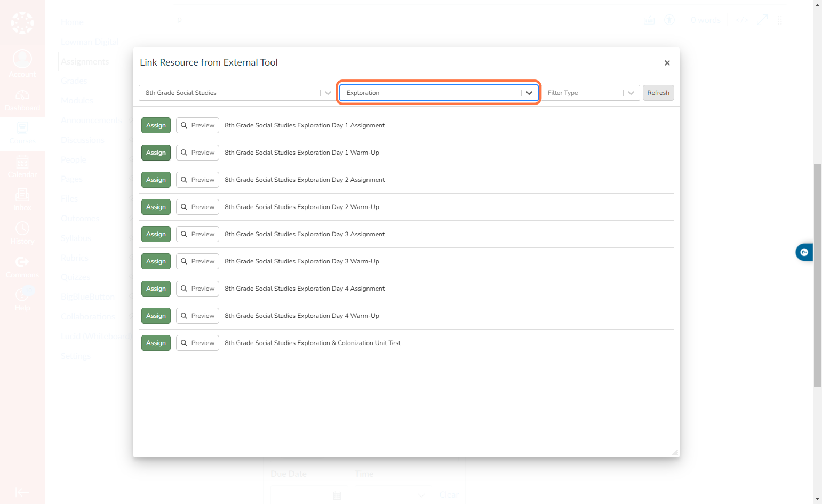Viewport: 822px width, 504px height.
Task: Assign Exploration & Colonization Unit Test
Action: pyautogui.click(x=156, y=343)
